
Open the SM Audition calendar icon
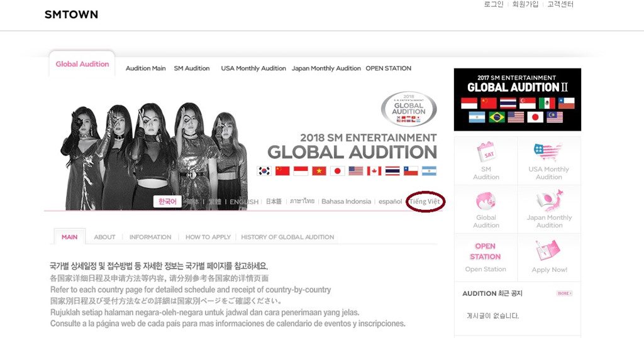coord(486,152)
